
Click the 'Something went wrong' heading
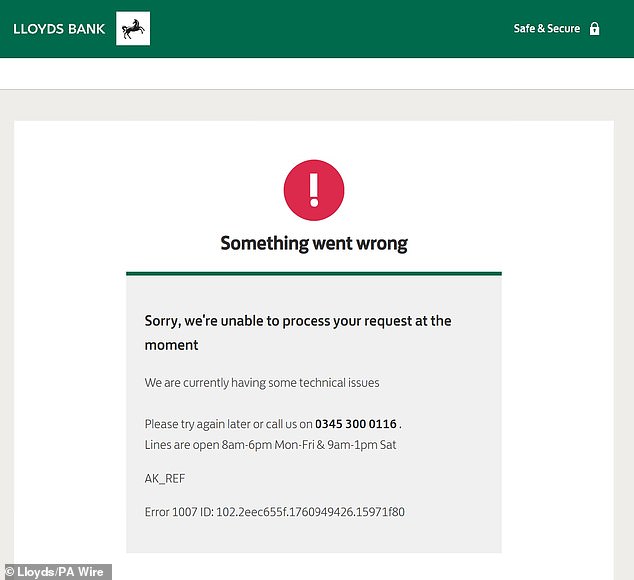click(313, 243)
